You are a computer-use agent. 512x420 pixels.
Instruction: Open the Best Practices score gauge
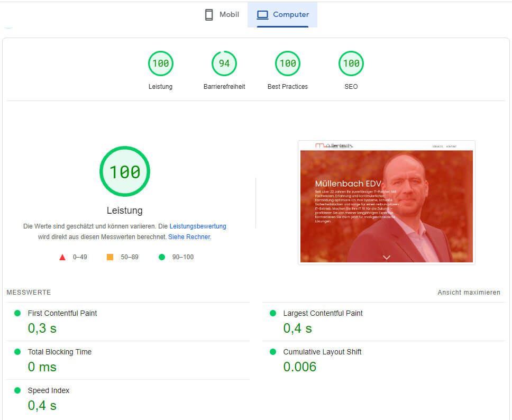(288, 63)
